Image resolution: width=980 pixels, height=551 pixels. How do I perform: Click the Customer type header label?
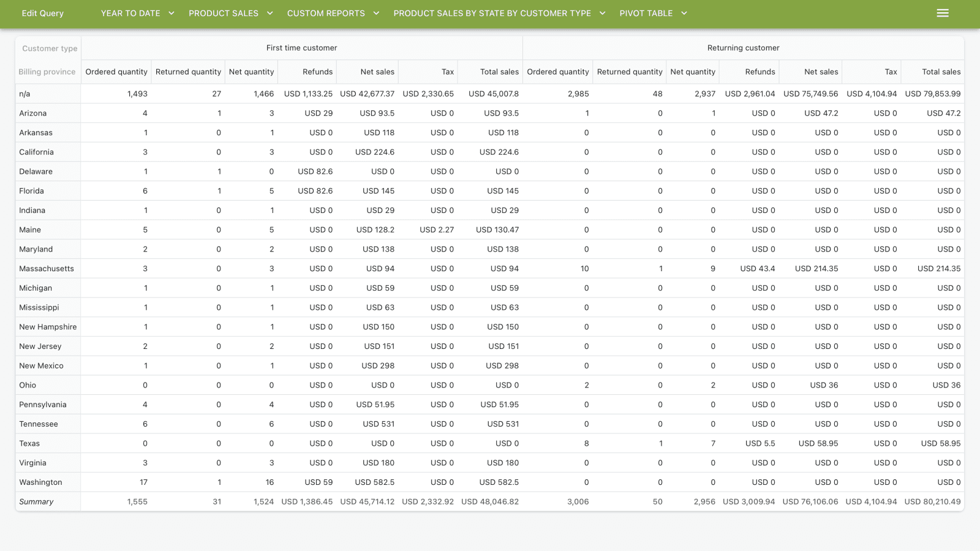(x=50, y=48)
